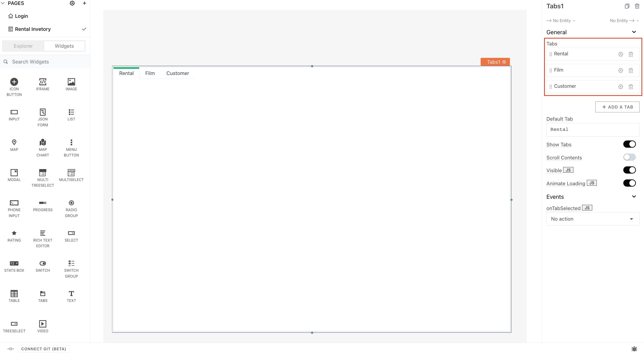
Task: Click the JSON Form widget
Action: (x=43, y=112)
